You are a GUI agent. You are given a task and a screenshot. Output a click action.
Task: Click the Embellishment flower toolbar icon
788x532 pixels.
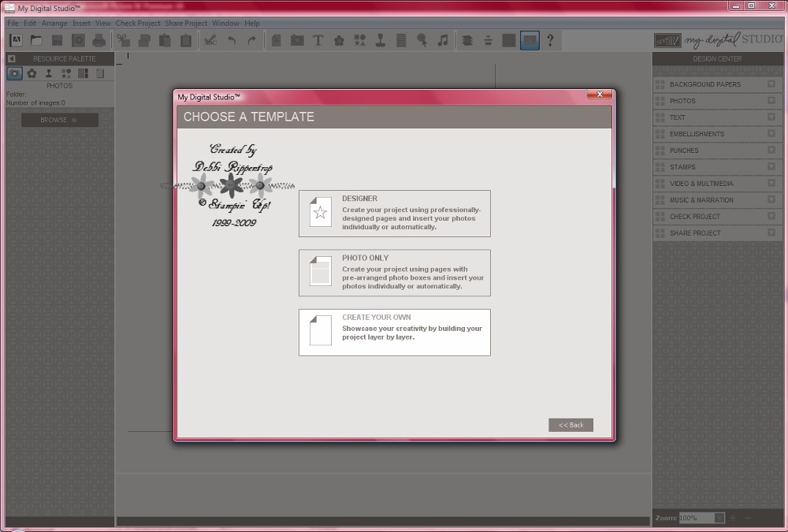(x=339, y=40)
